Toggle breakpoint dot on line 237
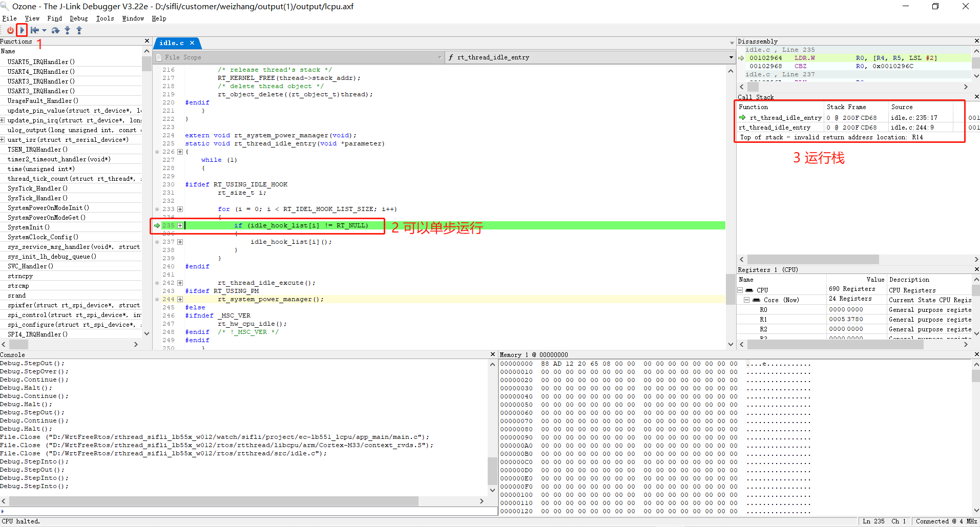Viewport: 980px width, 527px height. [x=157, y=242]
